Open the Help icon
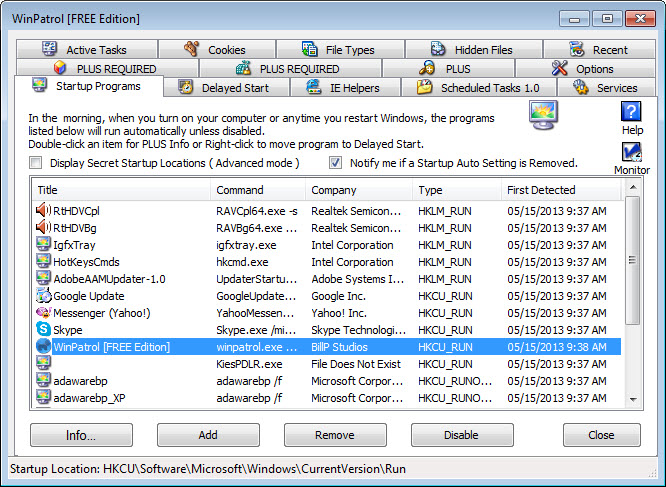This screenshot has width=666, height=487. point(631,112)
